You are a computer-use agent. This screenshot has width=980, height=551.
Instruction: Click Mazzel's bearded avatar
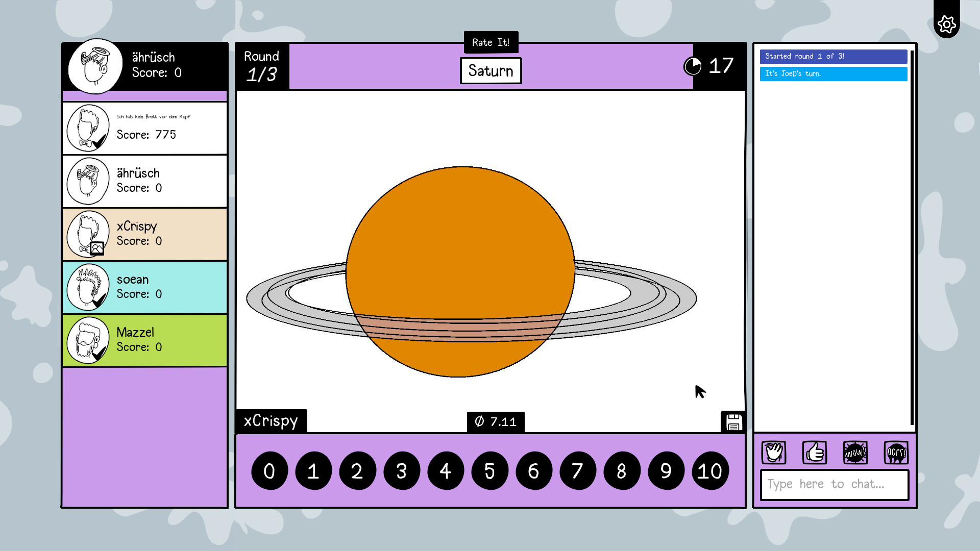(x=88, y=340)
